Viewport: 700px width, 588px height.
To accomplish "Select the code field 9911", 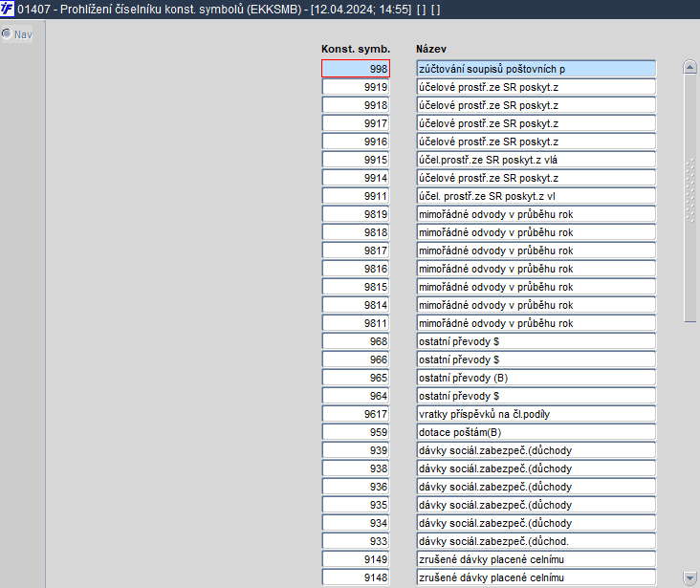I will coord(356,196).
